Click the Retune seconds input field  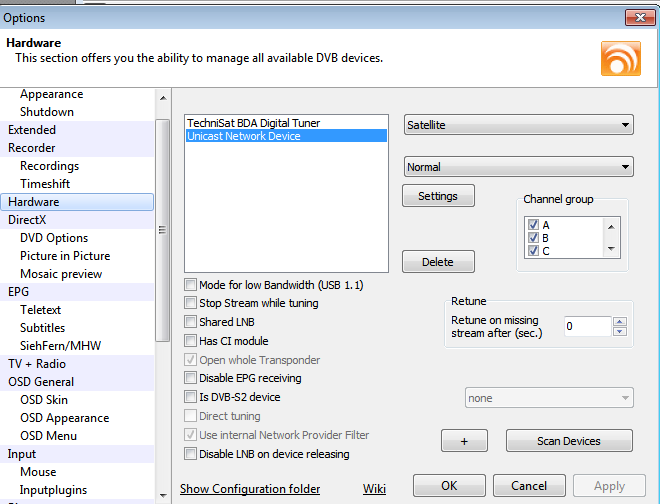[585, 326]
